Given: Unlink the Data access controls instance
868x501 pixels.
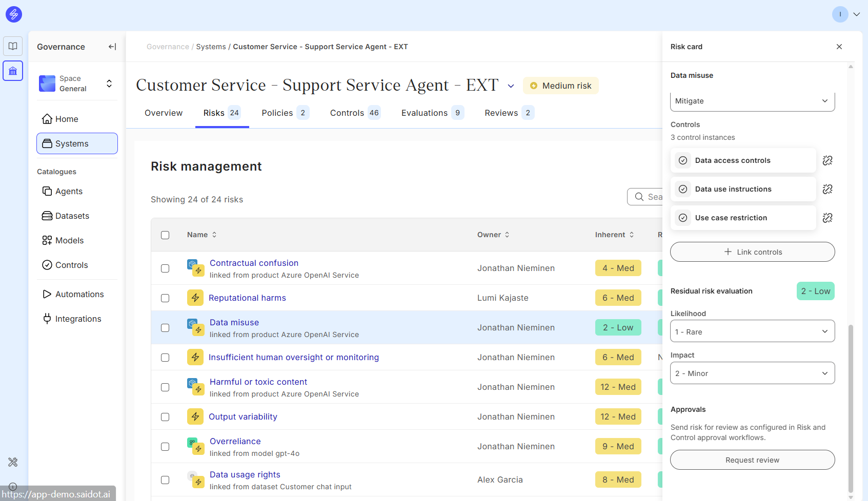Looking at the screenshot, I should [x=827, y=160].
